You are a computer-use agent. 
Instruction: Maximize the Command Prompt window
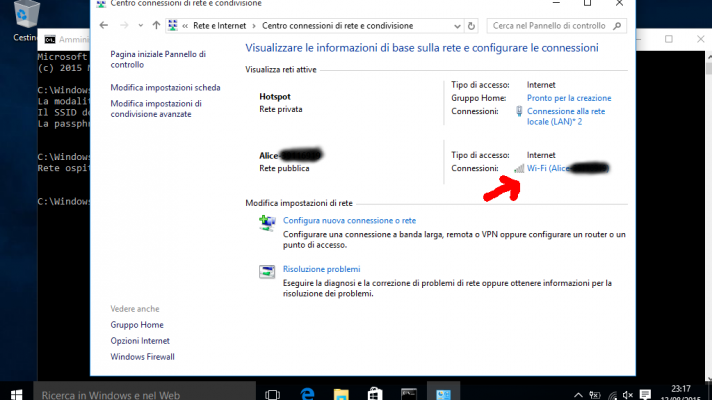[669, 39]
